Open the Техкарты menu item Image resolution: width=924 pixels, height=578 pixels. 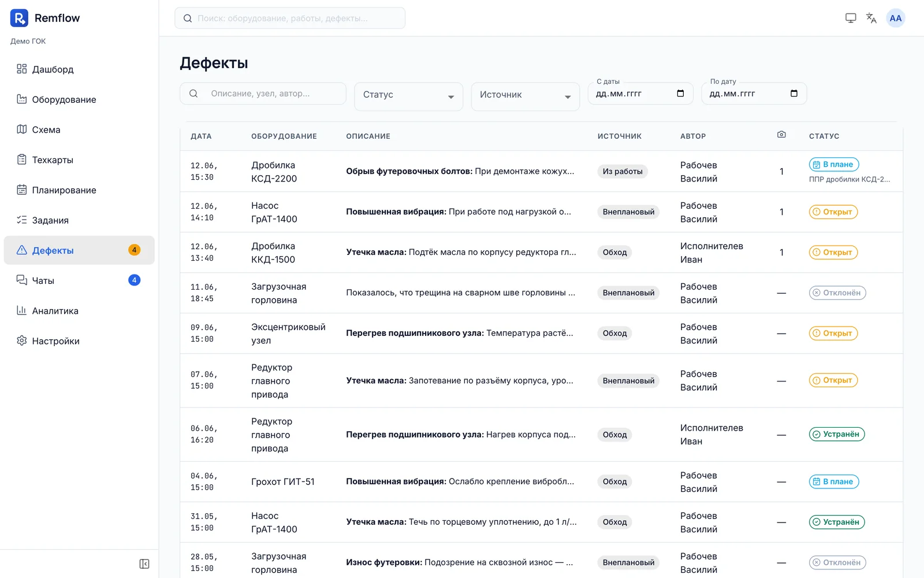79,160
